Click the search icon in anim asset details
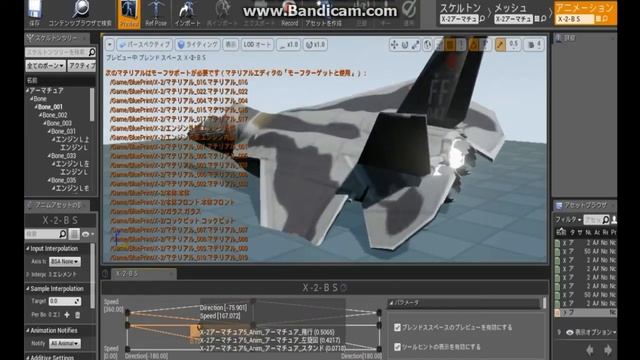 point(62,234)
